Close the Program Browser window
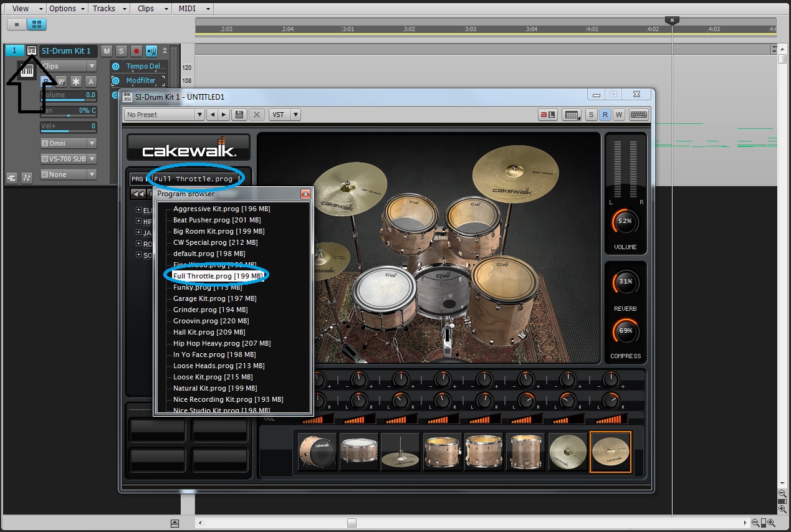This screenshot has height=532, width=791. 305,194
